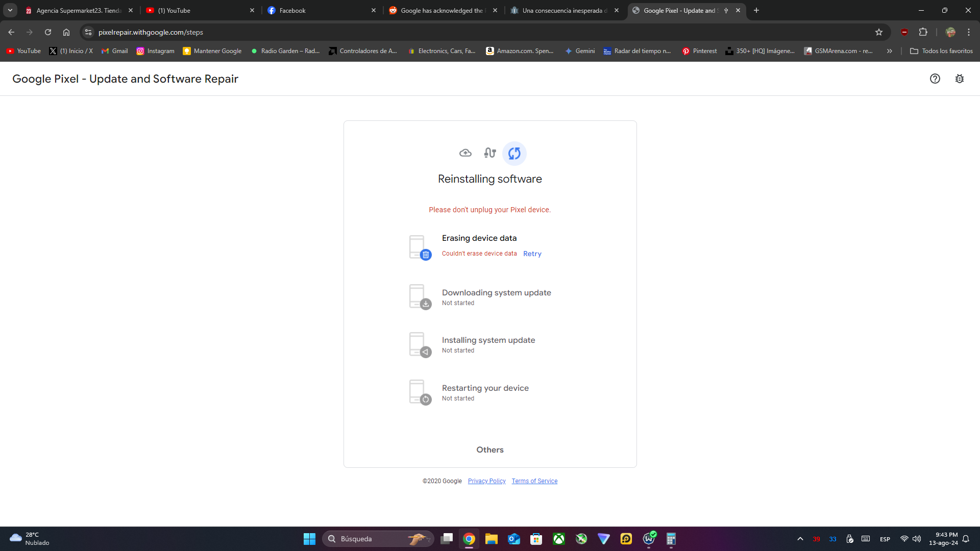This screenshot has width=980, height=551.
Task: Click the USB connection step icon
Action: click(490, 153)
